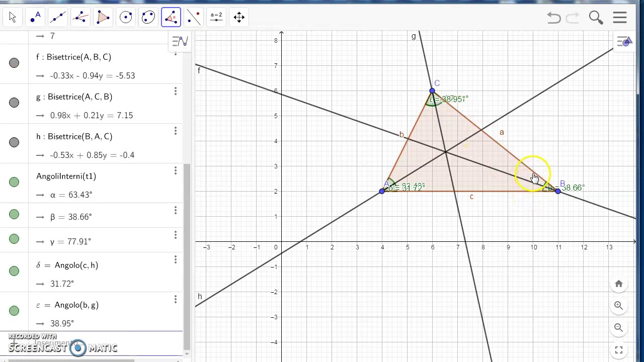This screenshot has height=362, width=644.
Task: Select the Point tool
Action: coord(35,17)
